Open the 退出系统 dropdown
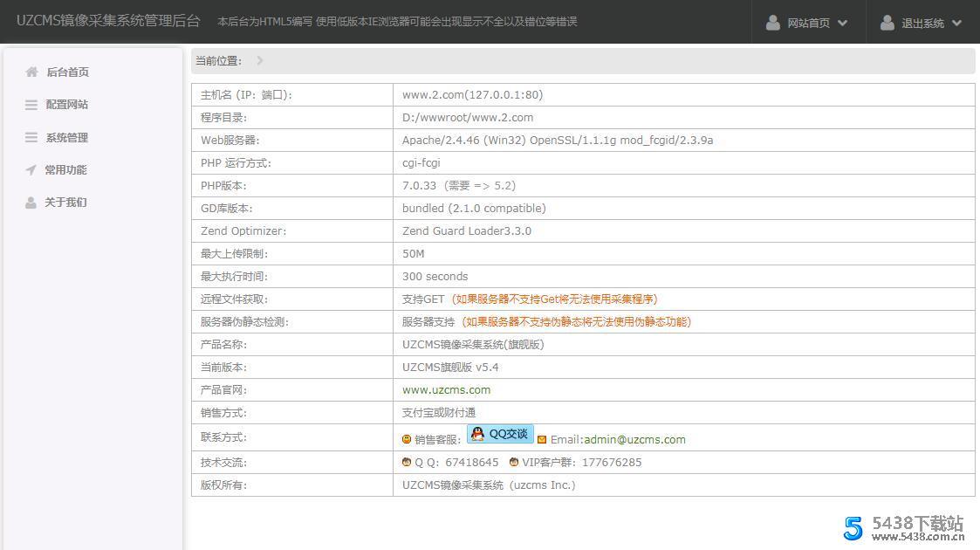The height and width of the screenshot is (550, 980). point(956,23)
